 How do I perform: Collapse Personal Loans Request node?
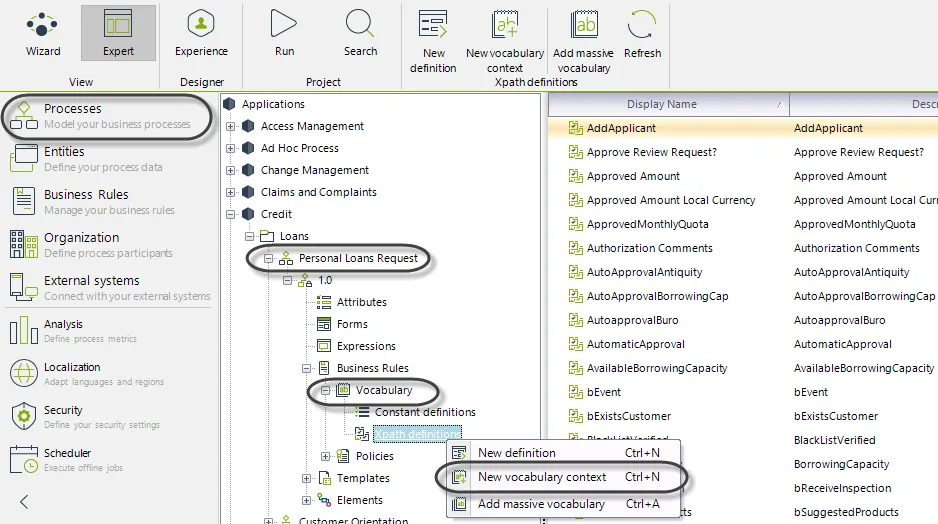coord(269,258)
